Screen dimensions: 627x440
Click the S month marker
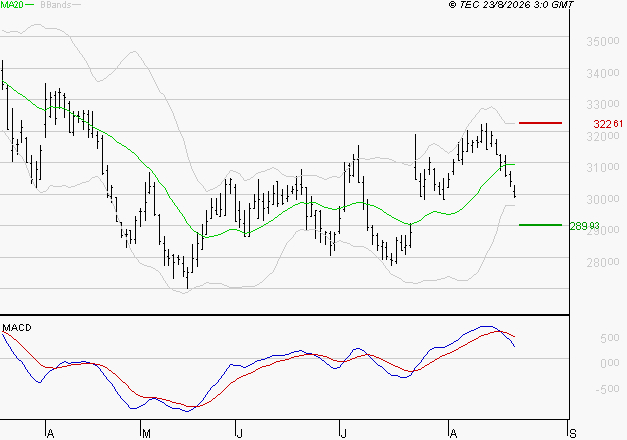point(573,434)
